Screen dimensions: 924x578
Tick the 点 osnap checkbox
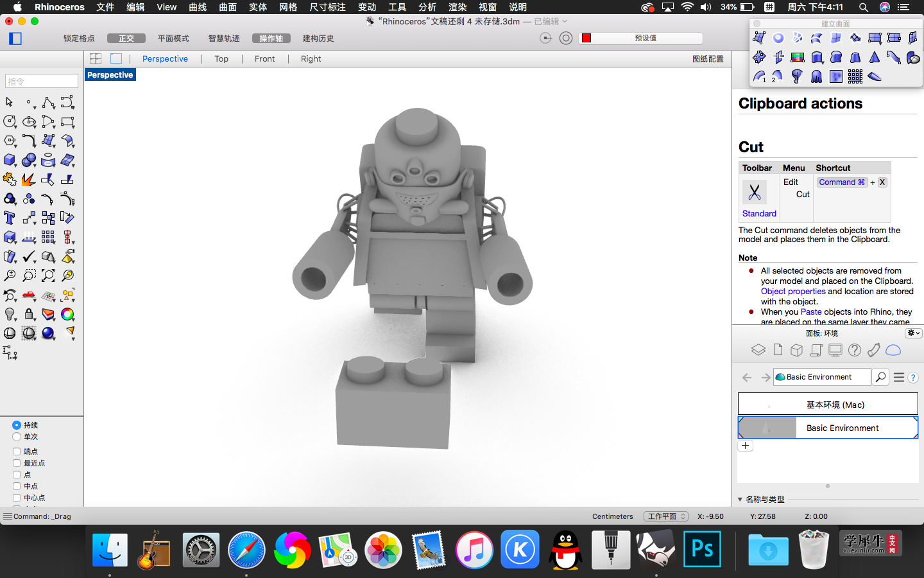(x=17, y=475)
